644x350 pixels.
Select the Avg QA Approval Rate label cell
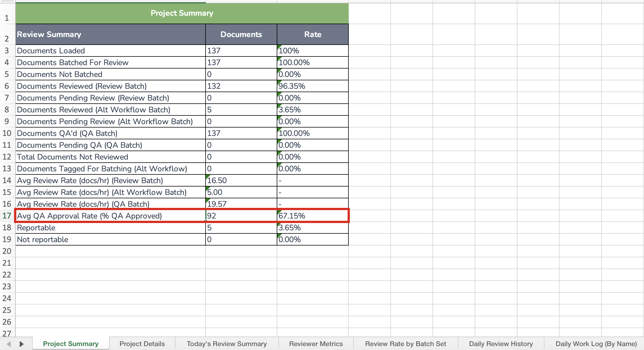pyautogui.click(x=110, y=216)
